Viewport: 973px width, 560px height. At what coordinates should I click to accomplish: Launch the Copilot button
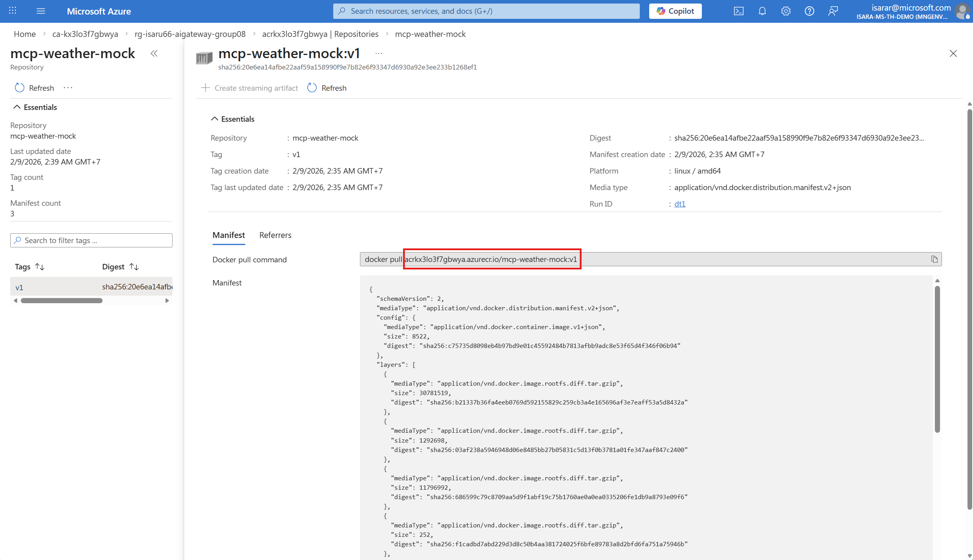(675, 11)
